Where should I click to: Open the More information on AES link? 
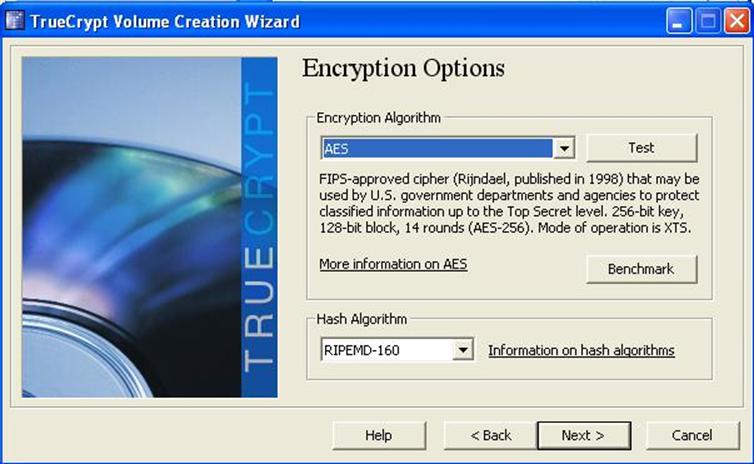[393, 264]
